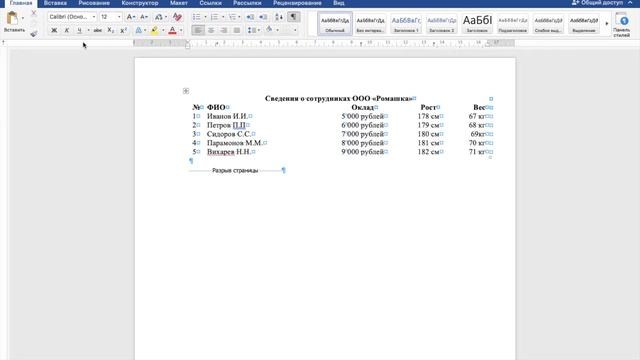Open the font name combo box
Image resolution: width=640 pixels, height=360 pixels.
(x=72, y=17)
